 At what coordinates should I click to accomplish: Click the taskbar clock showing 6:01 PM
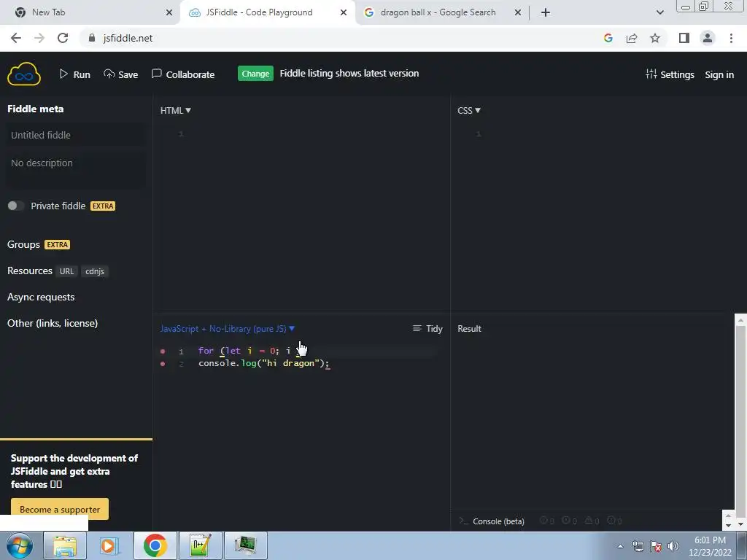pyautogui.click(x=710, y=546)
